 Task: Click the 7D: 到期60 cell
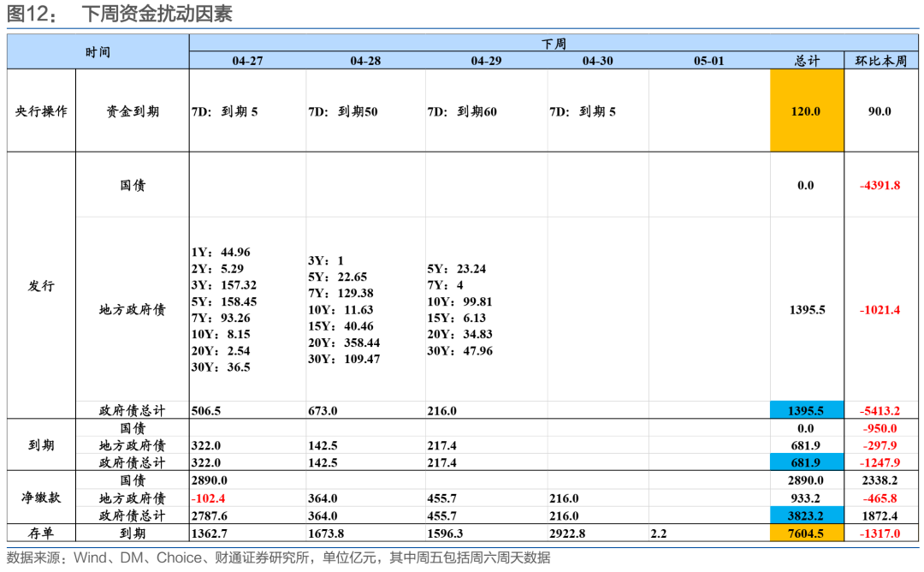(462, 111)
